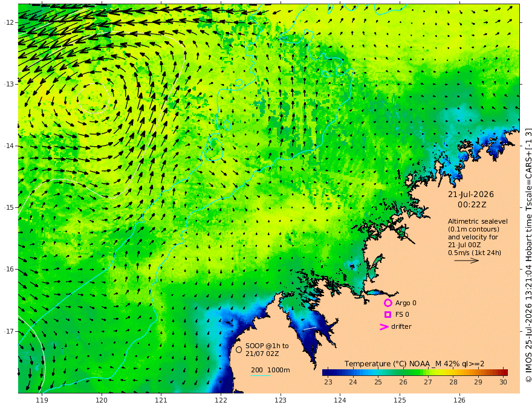The height and width of the screenshot is (411, 532).
Task: Click the 'Temperature (°C) NOAA_M 42% ql>=2' title
Action: click(x=414, y=364)
